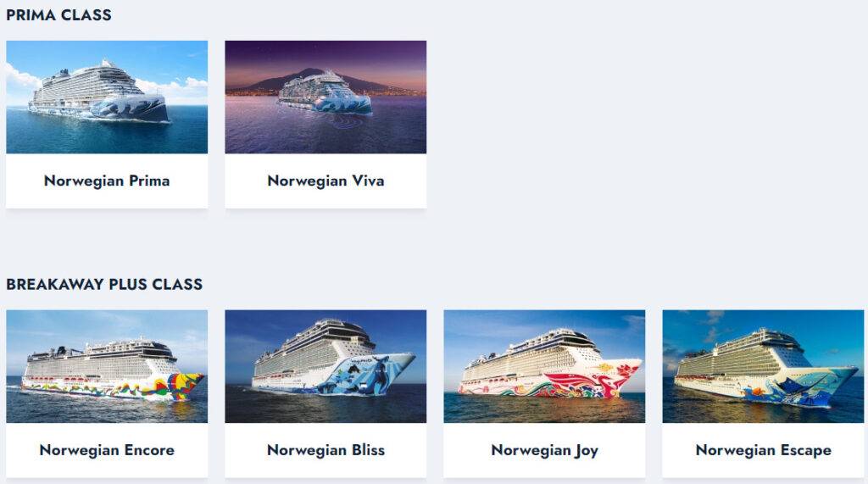Click the Norwegian Prima name link
Viewport: 868px width, 484px height.
(x=107, y=181)
